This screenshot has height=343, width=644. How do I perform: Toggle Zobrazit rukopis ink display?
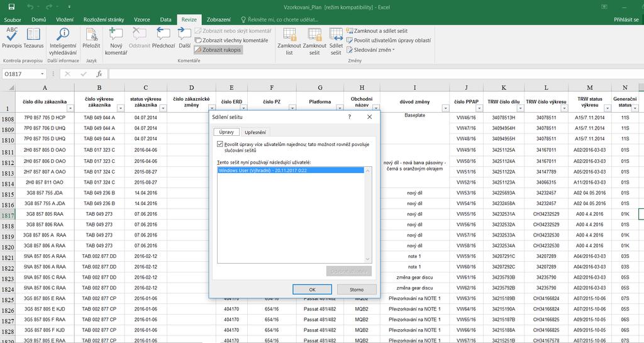point(218,50)
